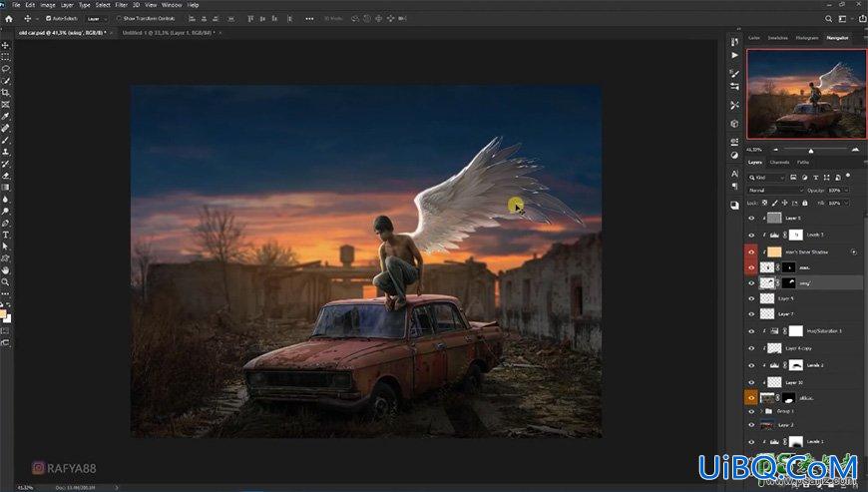This screenshot has width=868, height=492.
Task: Open the Window menu
Action: click(x=172, y=4)
